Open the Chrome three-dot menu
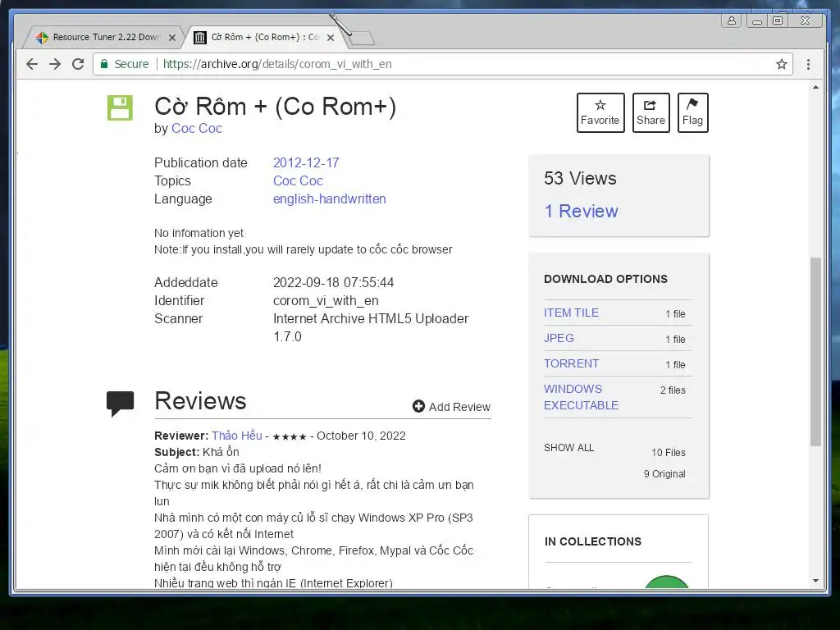Screen dimensions: 840x630 click(x=808, y=64)
